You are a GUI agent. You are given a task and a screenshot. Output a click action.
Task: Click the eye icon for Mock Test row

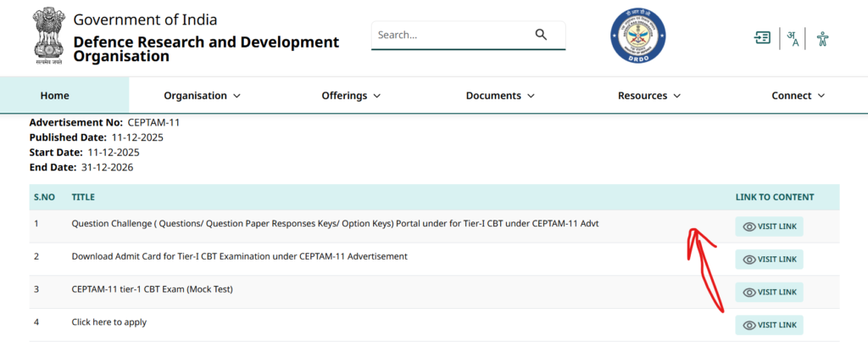749,292
